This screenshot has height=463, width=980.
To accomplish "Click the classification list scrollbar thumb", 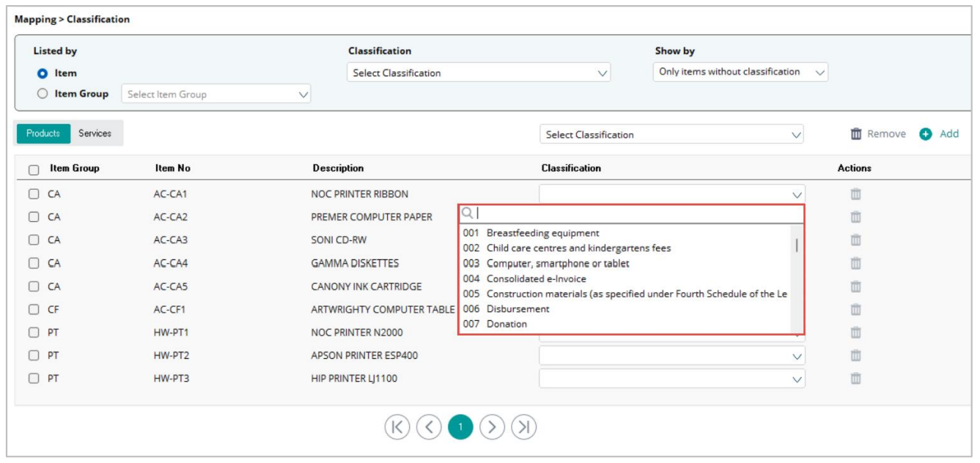I will pos(797,245).
